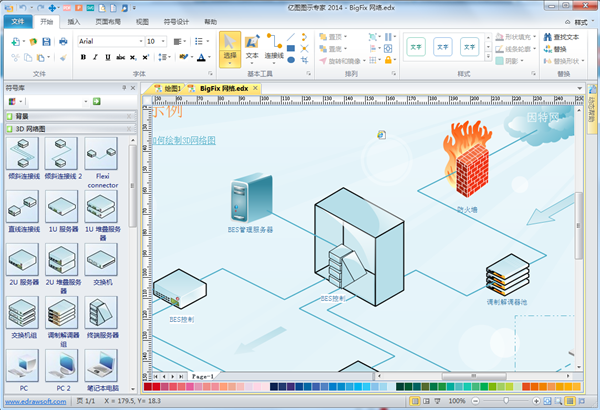Image resolution: width=600 pixels, height=410 pixels.
Task: Open the font size dropdown
Action: coord(164,41)
